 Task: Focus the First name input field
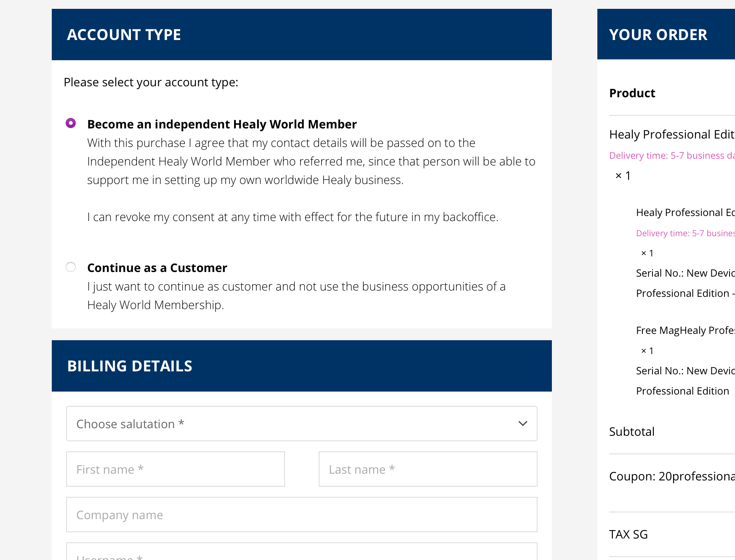point(176,469)
